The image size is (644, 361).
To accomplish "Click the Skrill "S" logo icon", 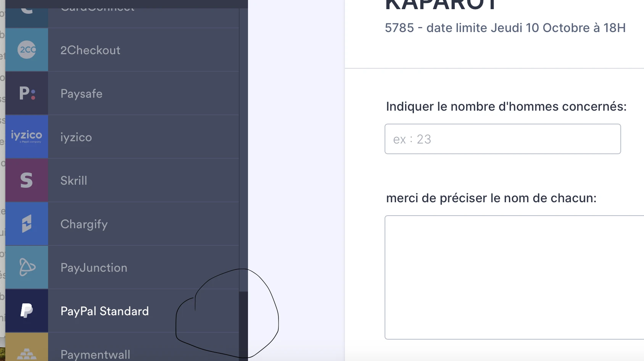I will point(26,180).
